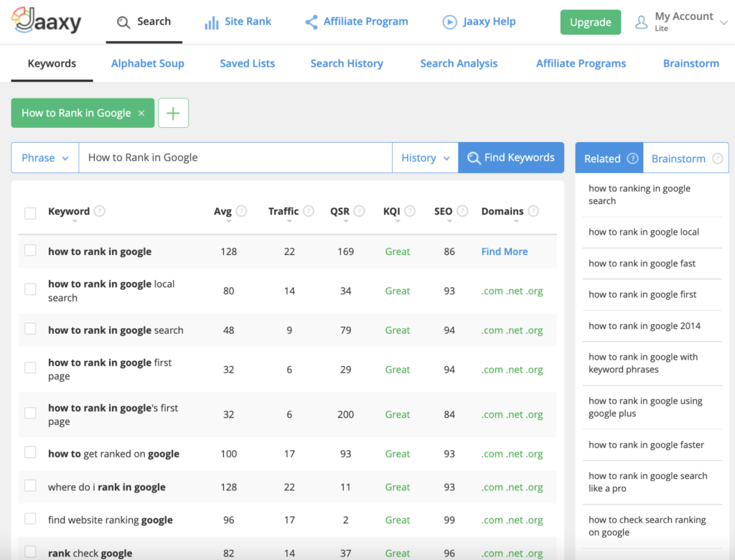Click .com .net .org for 'rank check google'
735x560 pixels.
512,554
